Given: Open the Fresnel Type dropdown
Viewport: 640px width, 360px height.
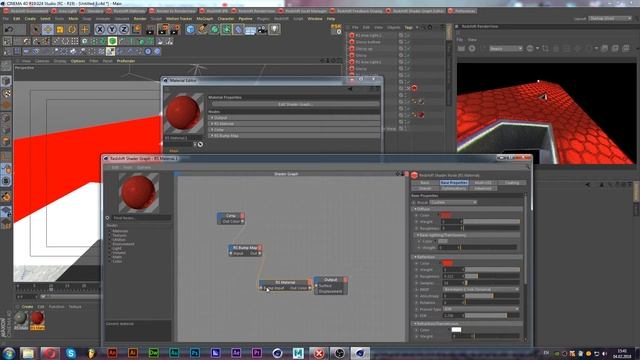Looking at the screenshot, I should tap(481, 309).
